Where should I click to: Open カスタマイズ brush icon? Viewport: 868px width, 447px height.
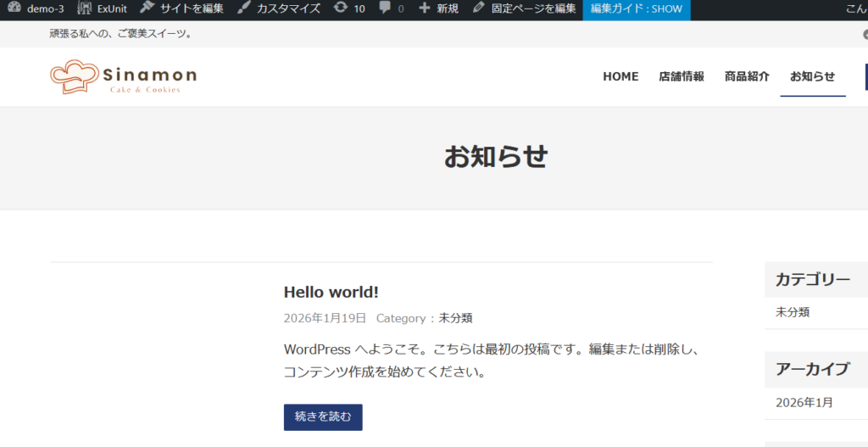coord(244,8)
